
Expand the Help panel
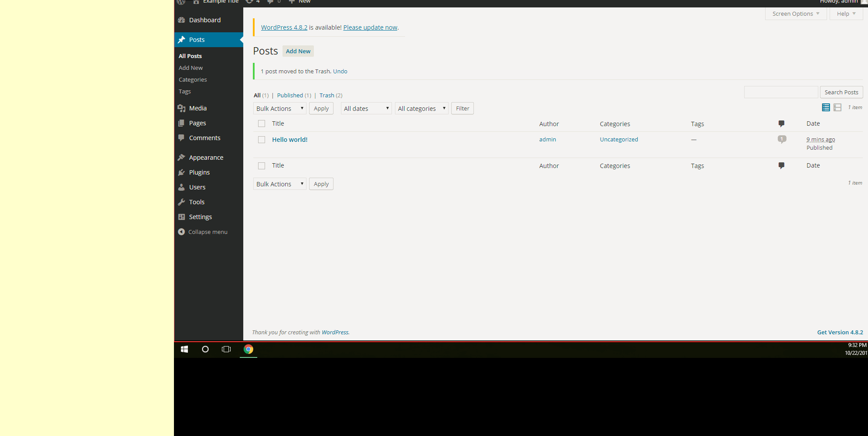(x=846, y=14)
